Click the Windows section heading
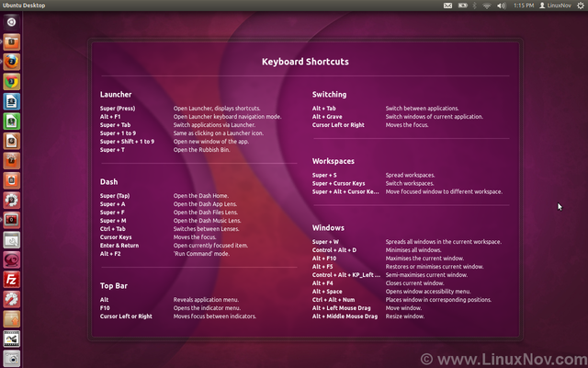The width and height of the screenshot is (588, 368). click(328, 228)
